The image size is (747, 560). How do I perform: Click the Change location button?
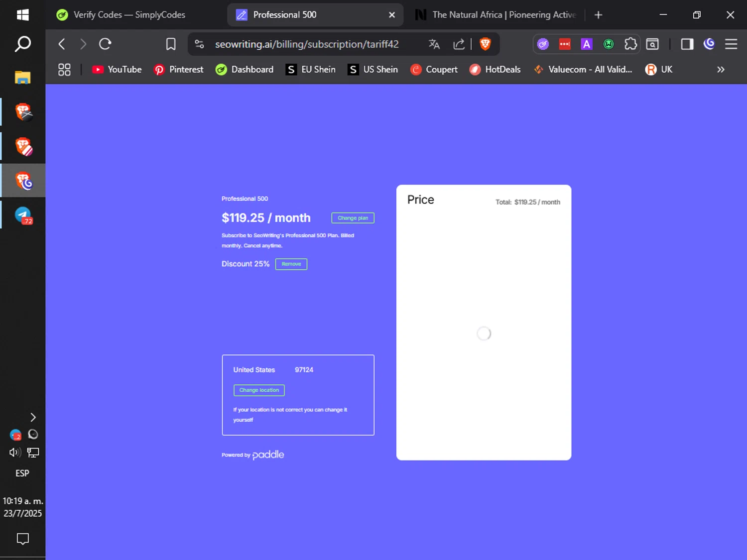click(x=259, y=390)
